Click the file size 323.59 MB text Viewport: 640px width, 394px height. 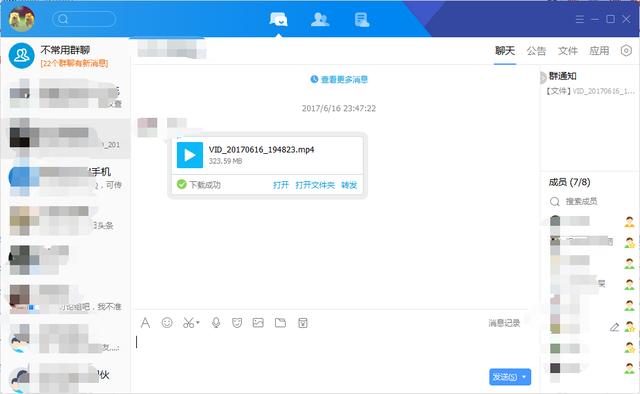(x=225, y=161)
